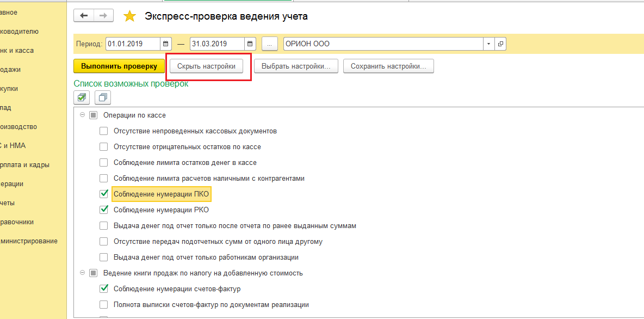Uncheck Соблюдение нумерации РКО

pos(104,210)
